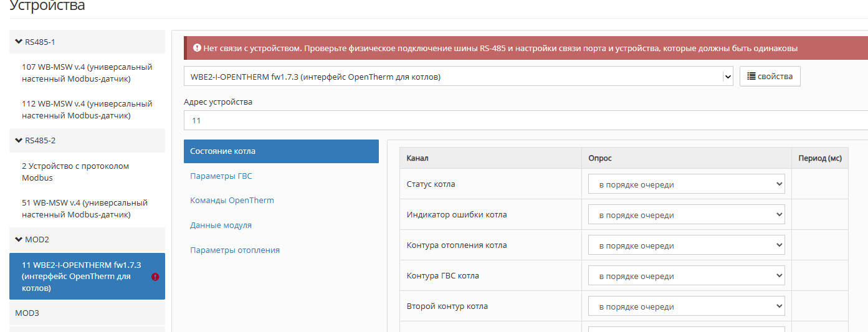Open the polling dropdown for Контура ГВС котла
868x332 pixels.
tap(686, 276)
